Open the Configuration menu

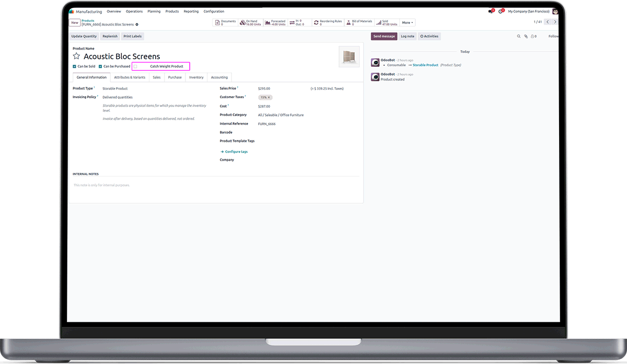(214, 11)
